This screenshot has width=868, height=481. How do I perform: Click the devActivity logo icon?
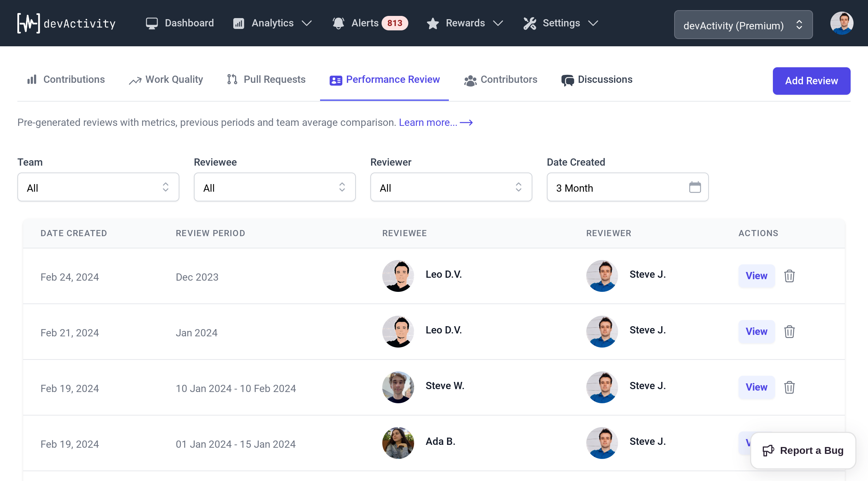28,23
